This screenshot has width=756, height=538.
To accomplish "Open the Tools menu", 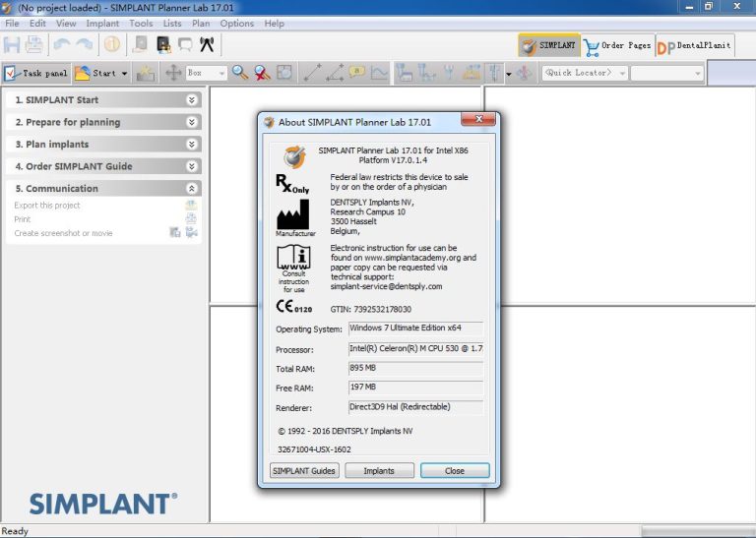I will [141, 24].
